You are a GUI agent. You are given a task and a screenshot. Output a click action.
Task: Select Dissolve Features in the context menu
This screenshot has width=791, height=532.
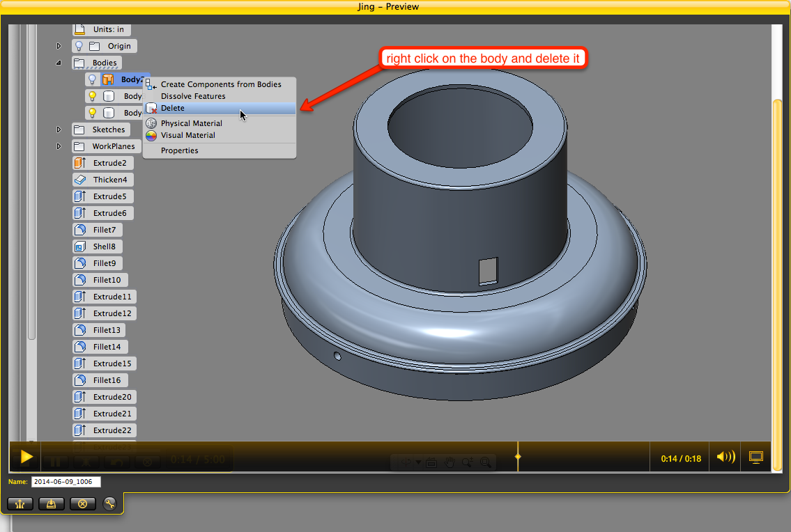(x=193, y=96)
